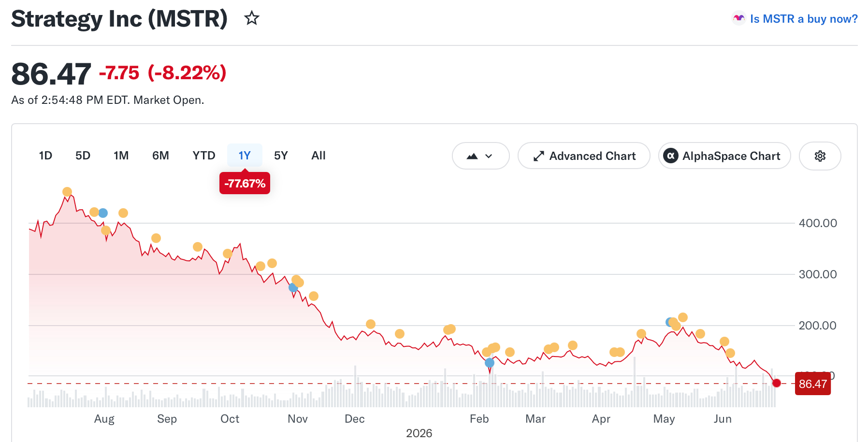Click the orange event marker at chart peak
The image size is (868, 442).
click(67, 192)
